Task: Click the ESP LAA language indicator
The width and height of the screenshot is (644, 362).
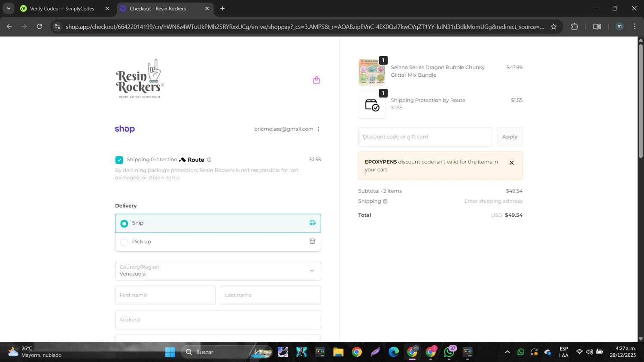Action: pyautogui.click(x=564, y=352)
